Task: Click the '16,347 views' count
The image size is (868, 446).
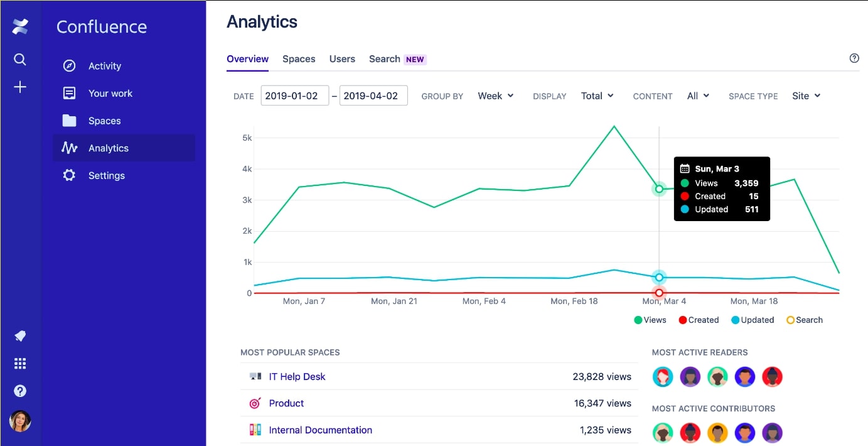Action: tap(603, 403)
